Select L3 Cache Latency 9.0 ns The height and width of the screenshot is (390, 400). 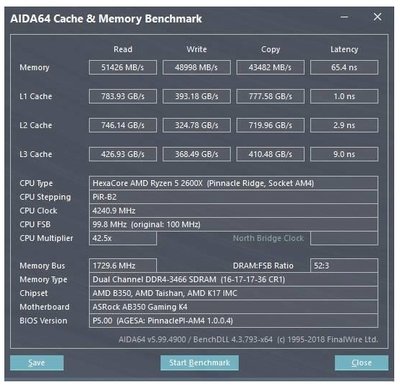click(344, 154)
